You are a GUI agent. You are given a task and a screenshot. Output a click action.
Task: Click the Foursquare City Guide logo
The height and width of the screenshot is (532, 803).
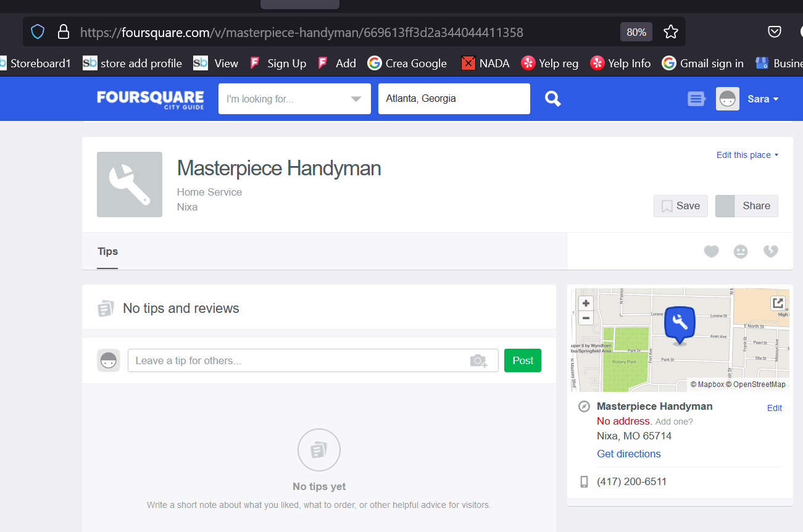(150, 99)
